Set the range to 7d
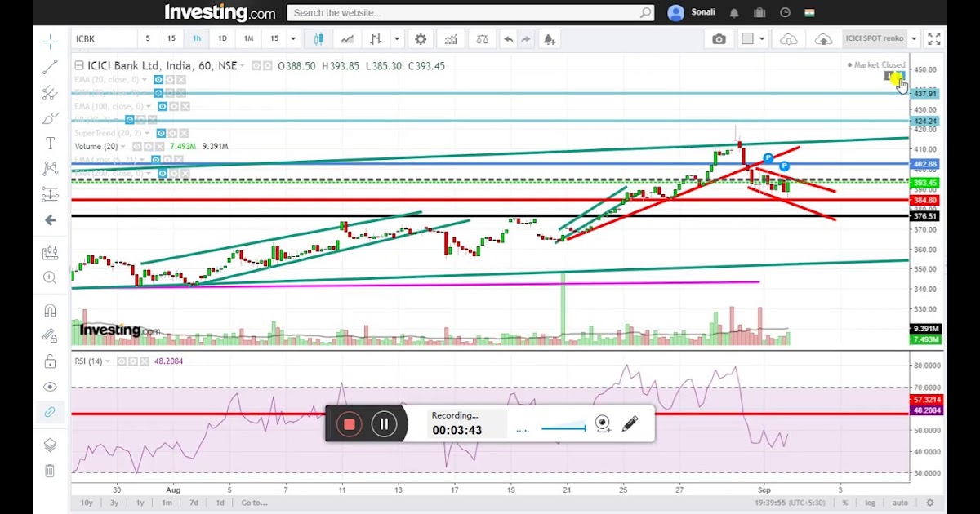 point(194,503)
